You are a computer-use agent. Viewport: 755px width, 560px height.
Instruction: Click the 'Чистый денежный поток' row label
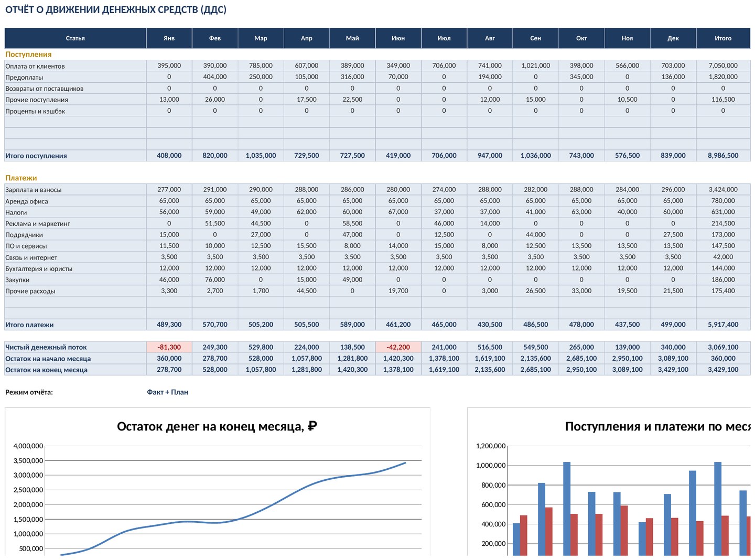tap(46, 347)
